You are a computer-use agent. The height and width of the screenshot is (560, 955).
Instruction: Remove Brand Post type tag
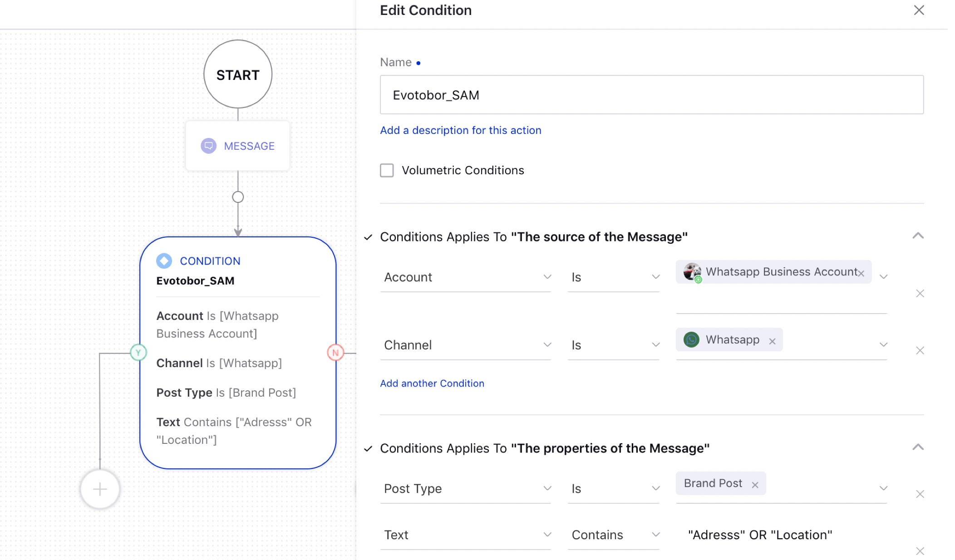[x=755, y=483]
